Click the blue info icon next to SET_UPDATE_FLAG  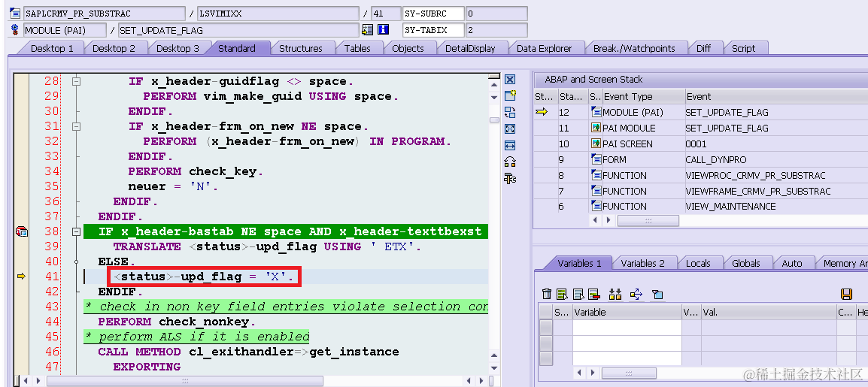(x=383, y=30)
